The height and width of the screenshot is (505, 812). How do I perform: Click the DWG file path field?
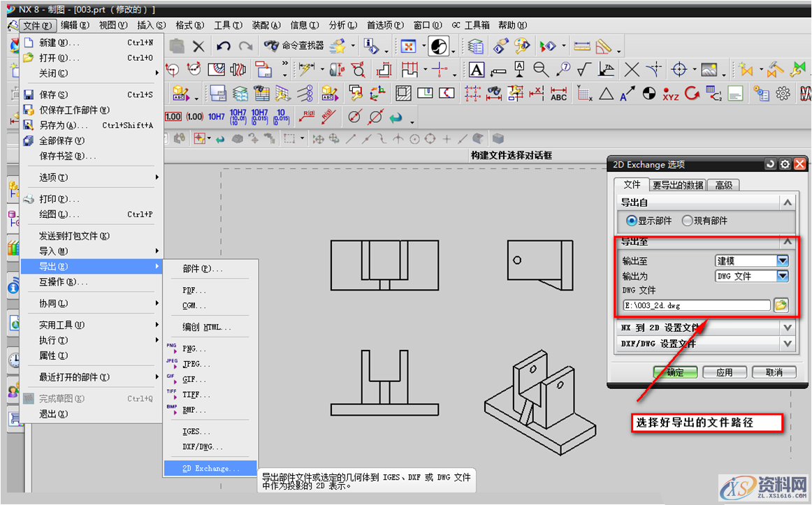(x=696, y=305)
